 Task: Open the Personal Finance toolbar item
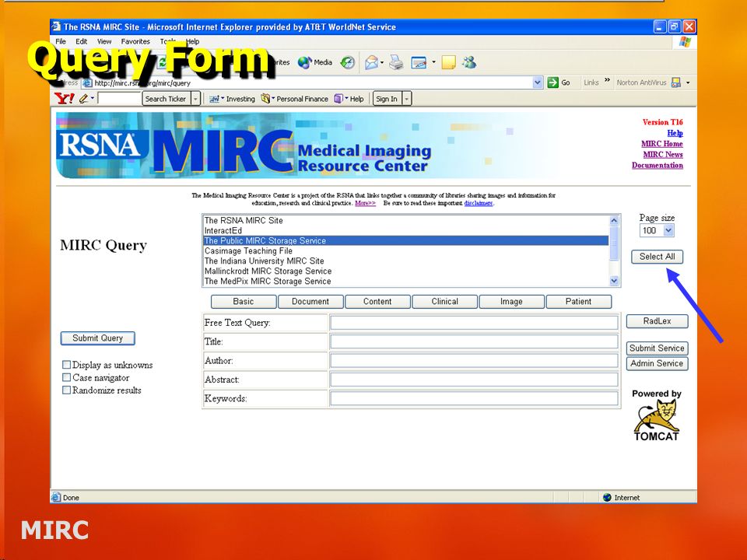point(295,99)
